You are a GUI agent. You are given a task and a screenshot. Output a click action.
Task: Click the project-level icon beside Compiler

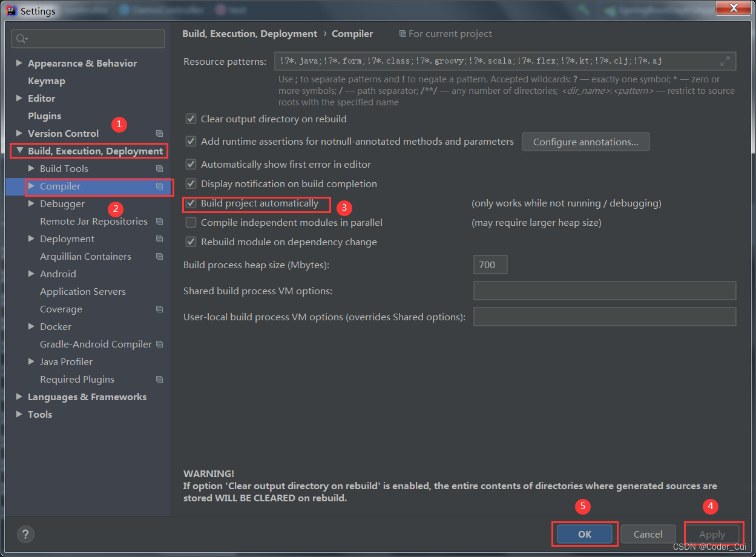159,186
